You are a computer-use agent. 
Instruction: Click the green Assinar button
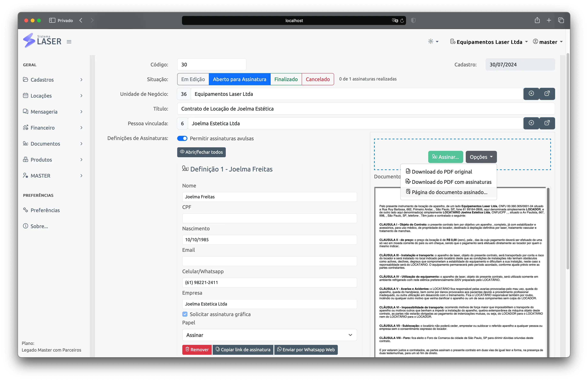tap(445, 157)
